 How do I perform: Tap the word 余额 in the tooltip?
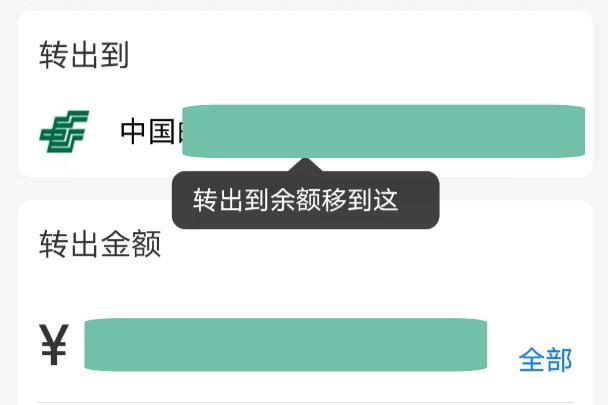point(296,200)
